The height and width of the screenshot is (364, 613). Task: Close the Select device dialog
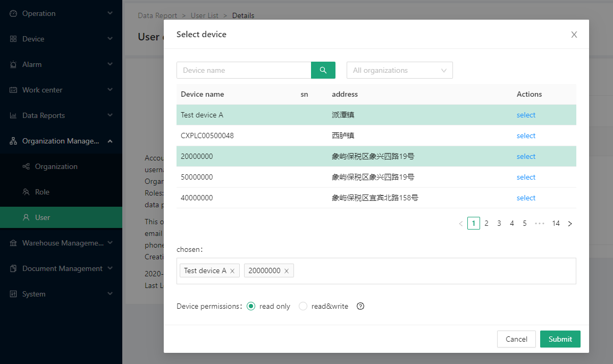point(574,35)
